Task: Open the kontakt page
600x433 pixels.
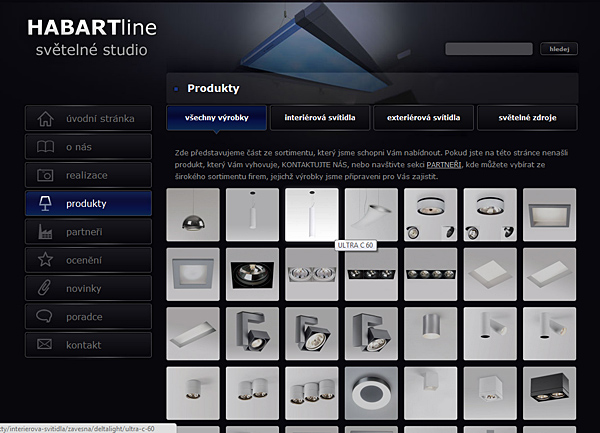Action: point(88,345)
